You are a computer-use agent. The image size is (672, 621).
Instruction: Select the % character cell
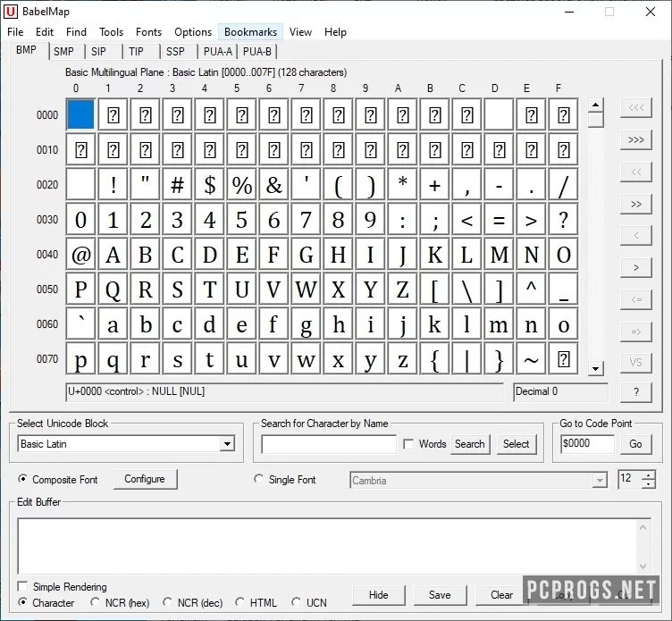click(241, 185)
